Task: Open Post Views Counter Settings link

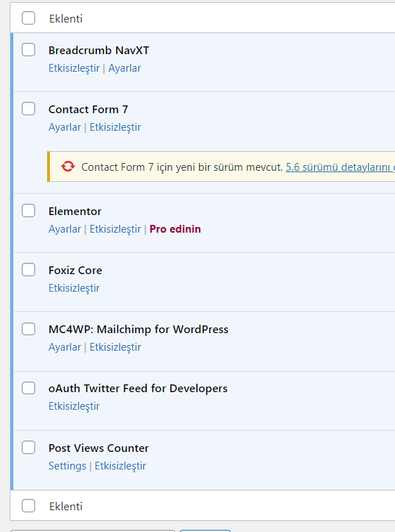Action: [x=67, y=466]
